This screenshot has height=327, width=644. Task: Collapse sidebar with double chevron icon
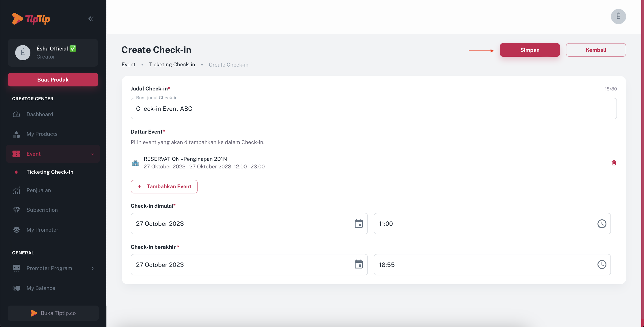[91, 19]
